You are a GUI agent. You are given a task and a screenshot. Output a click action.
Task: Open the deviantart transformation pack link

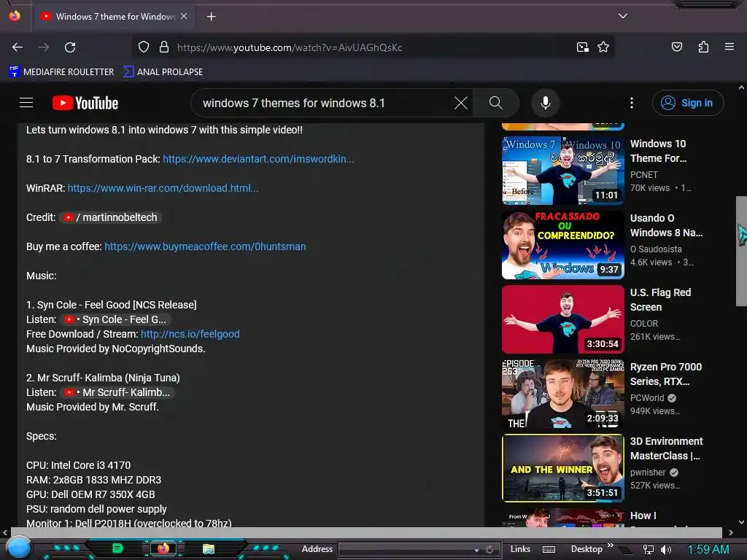259,159
